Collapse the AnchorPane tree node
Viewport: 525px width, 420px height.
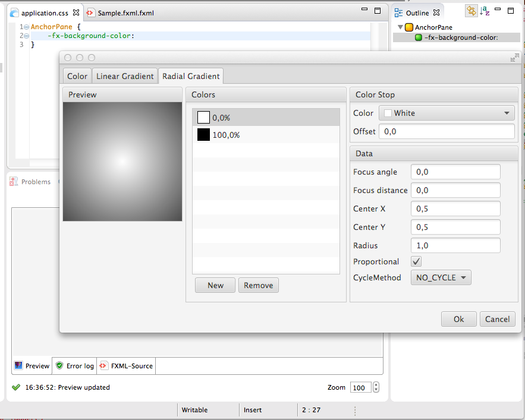coord(400,27)
